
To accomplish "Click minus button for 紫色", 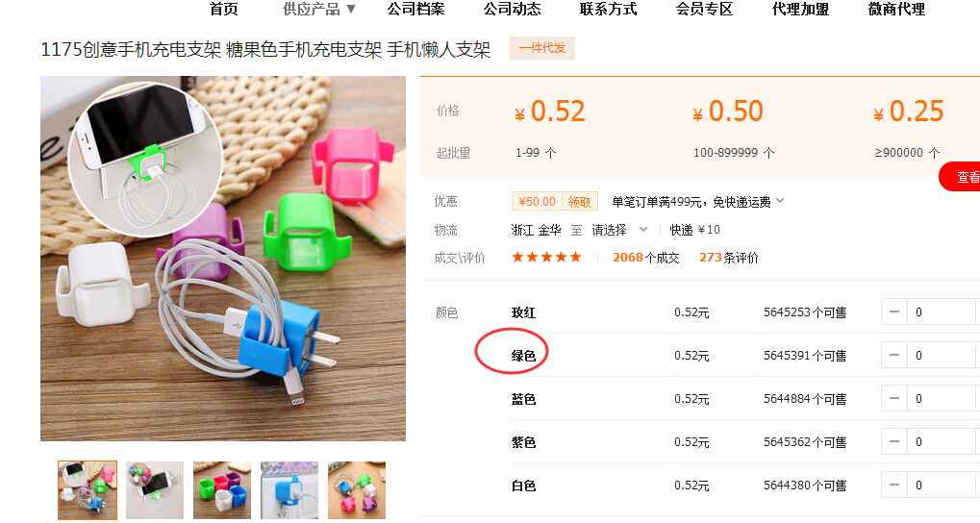I will [x=894, y=442].
